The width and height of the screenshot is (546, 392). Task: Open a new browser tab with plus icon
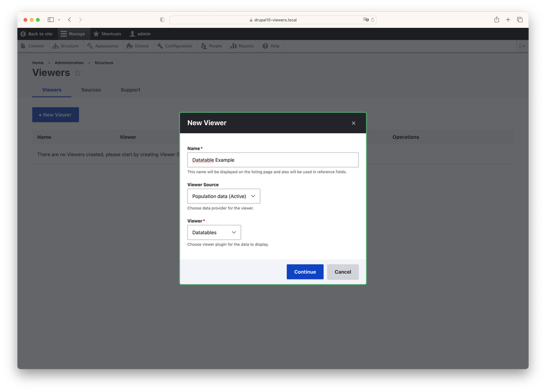(x=508, y=20)
